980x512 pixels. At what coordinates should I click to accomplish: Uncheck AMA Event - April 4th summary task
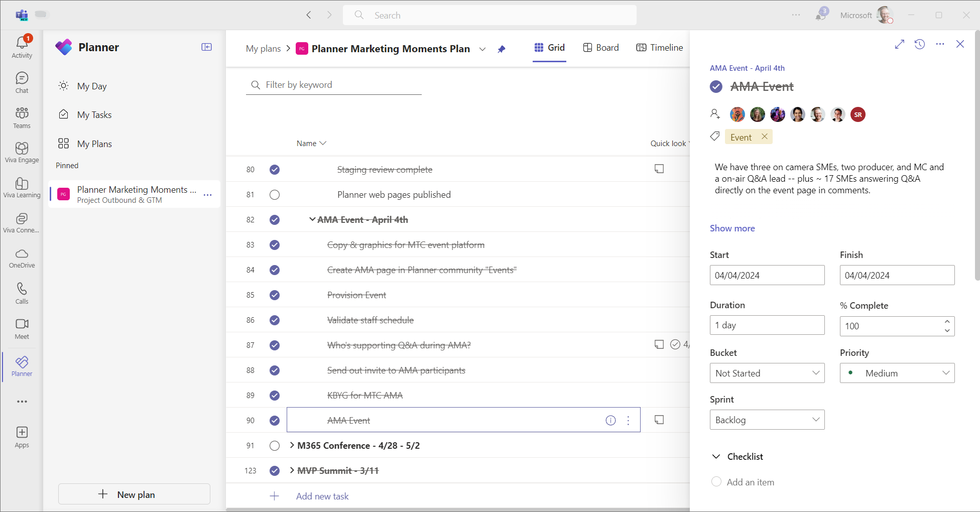point(275,220)
